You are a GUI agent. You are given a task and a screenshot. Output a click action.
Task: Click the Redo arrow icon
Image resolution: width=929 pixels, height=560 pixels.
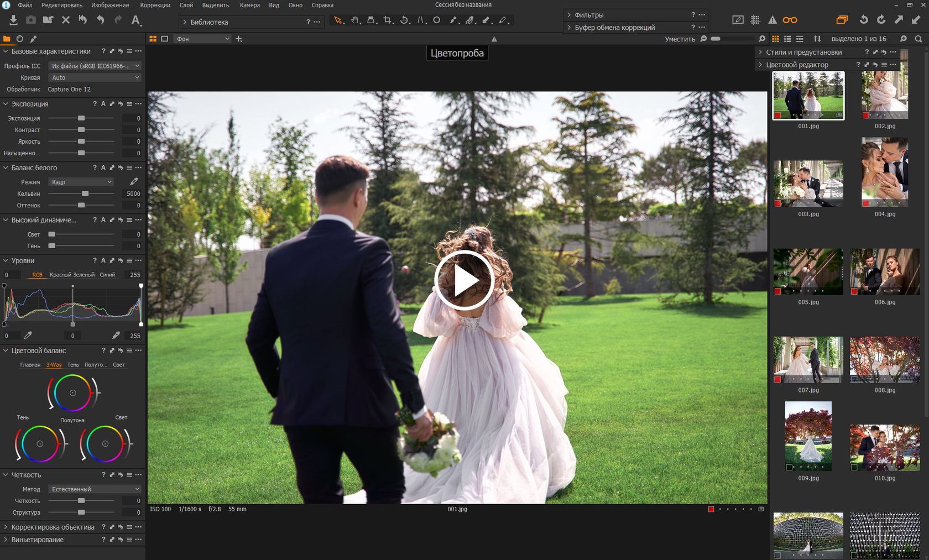pyautogui.click(x=118, y=20)
